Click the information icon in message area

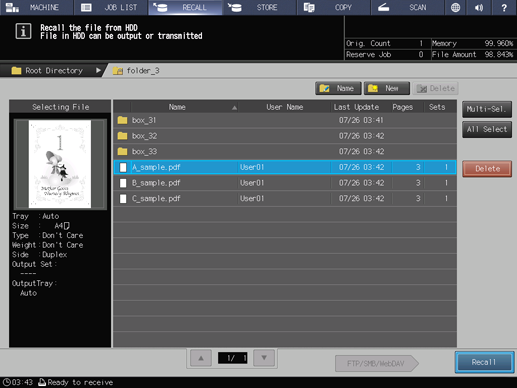pyautogui.click(x=23, y=31)
